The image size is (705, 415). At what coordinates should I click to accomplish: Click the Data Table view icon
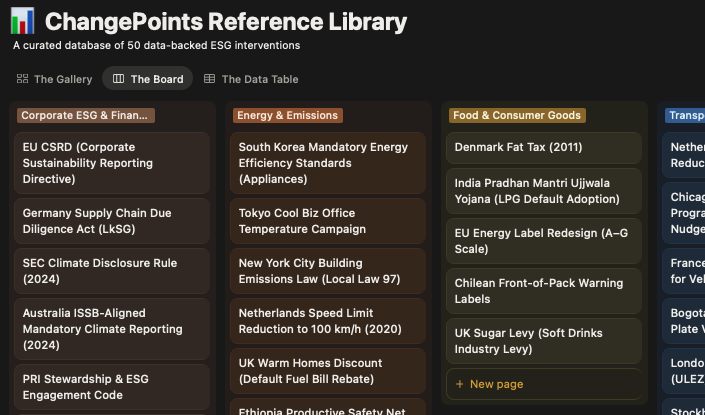tap(210, 79)
